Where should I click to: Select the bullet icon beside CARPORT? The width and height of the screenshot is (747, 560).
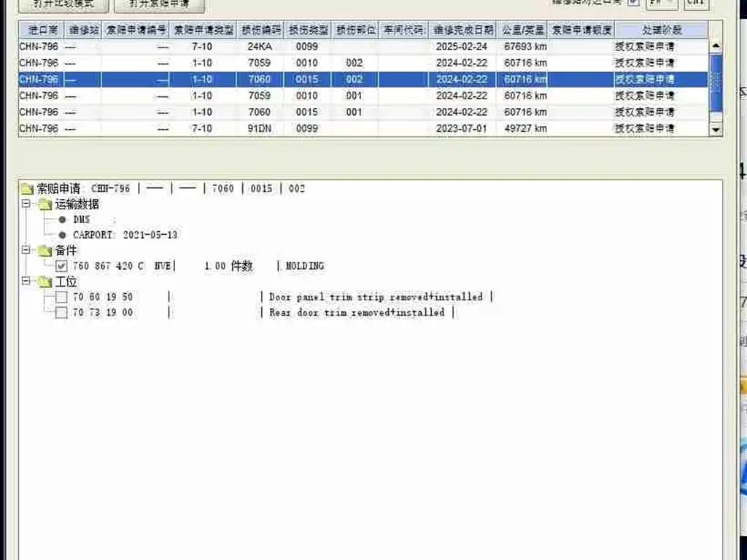pyautogui.click(x=63, y=235)
